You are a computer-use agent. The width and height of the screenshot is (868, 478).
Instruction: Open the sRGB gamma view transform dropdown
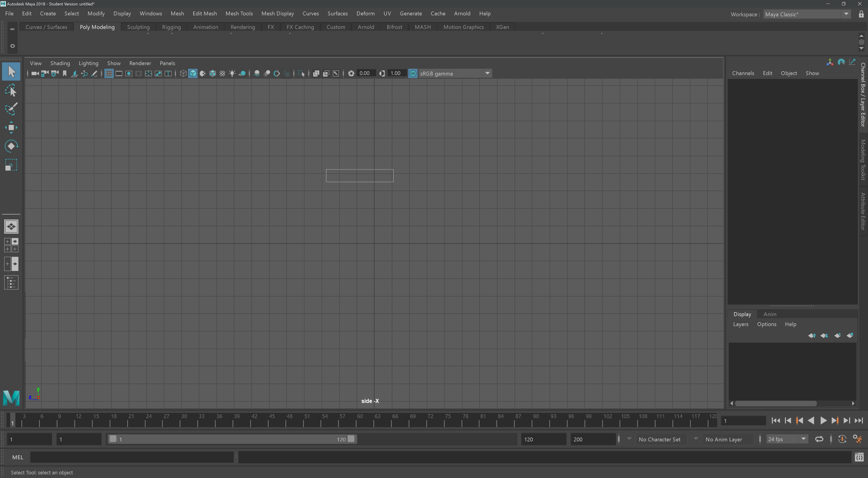[487, 73]
